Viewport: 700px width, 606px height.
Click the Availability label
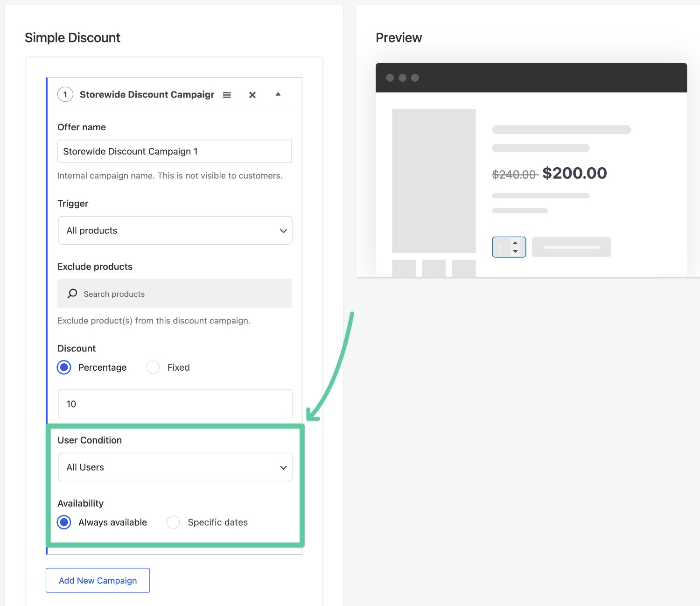tap(80, 503)
